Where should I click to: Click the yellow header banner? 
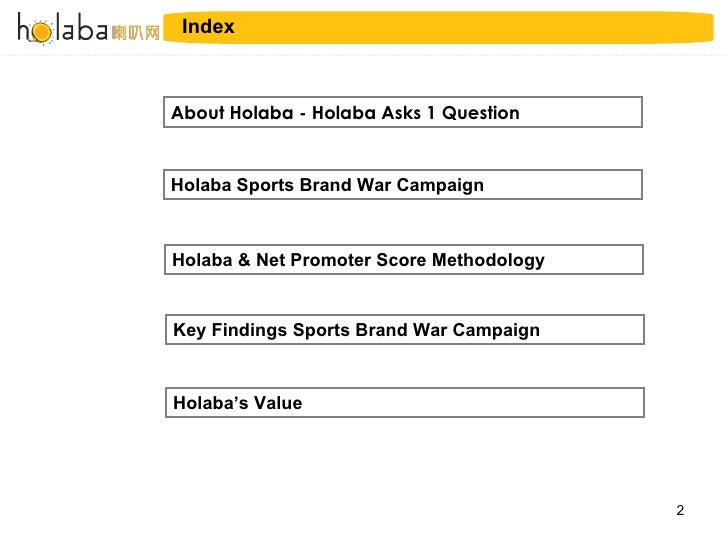point(438,27)
